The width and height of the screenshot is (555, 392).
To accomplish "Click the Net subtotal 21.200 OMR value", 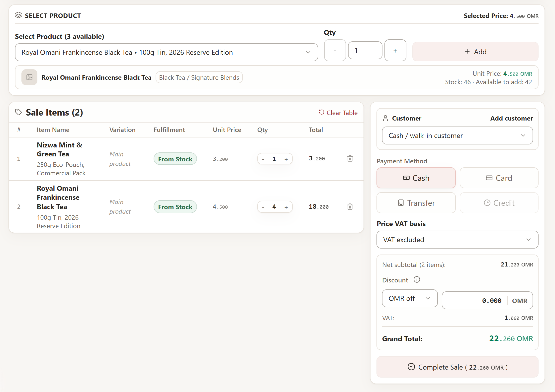I will point(517,264).
